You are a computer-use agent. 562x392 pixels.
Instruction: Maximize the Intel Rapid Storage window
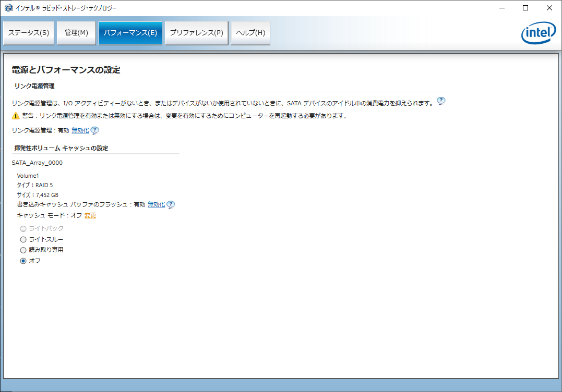click(x=525, y=8)
